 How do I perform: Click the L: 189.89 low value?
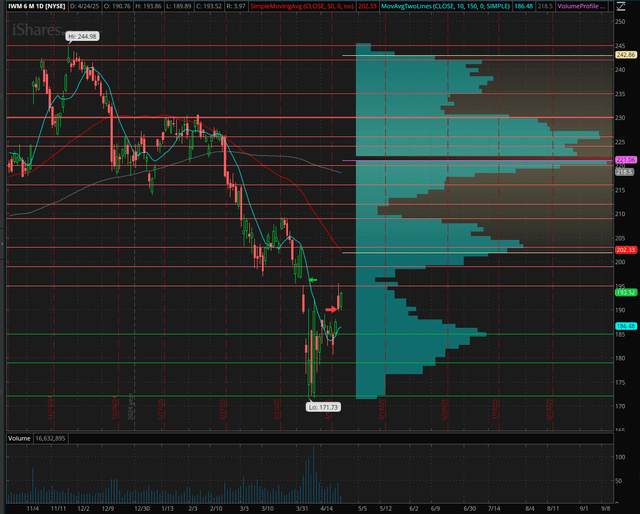coord(181,6)
